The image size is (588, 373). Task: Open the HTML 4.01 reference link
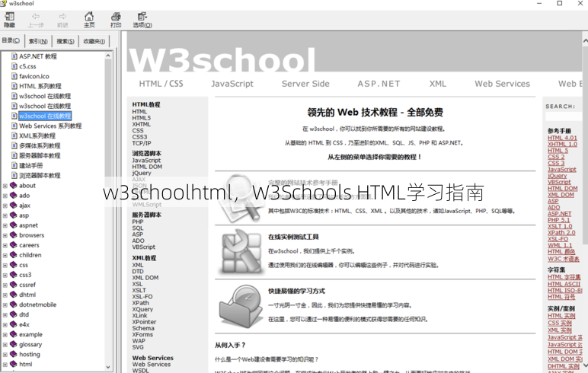[x=562, y=138]
